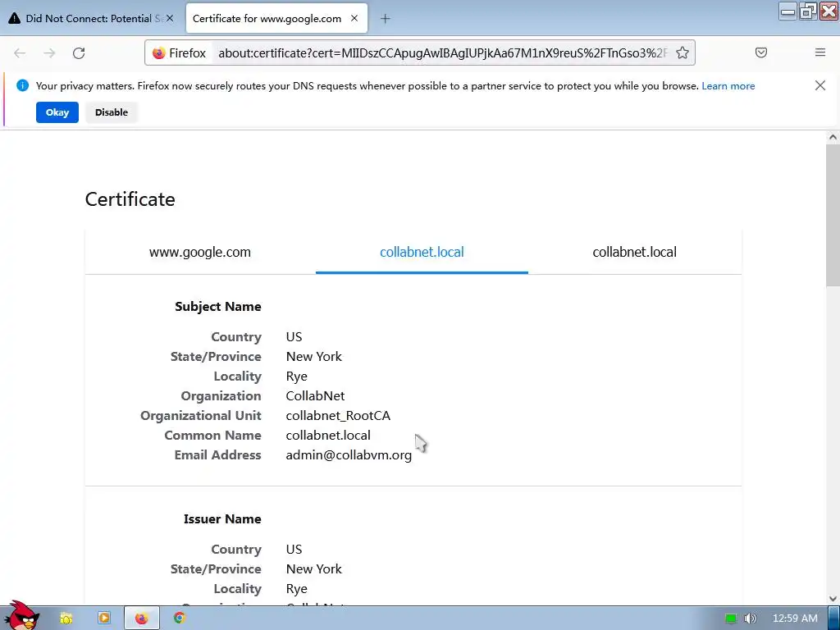Image resolution: width=840 pixels, height=630 pixels.
Task: Select the Certificate for www.google.com tab
Action: (276, 18)
